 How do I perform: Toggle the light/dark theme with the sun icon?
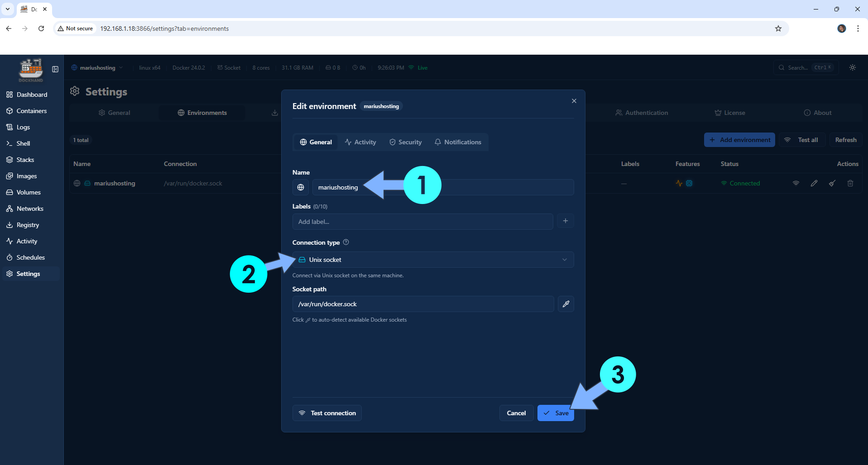pyautogui.click(x=852, y=67)
